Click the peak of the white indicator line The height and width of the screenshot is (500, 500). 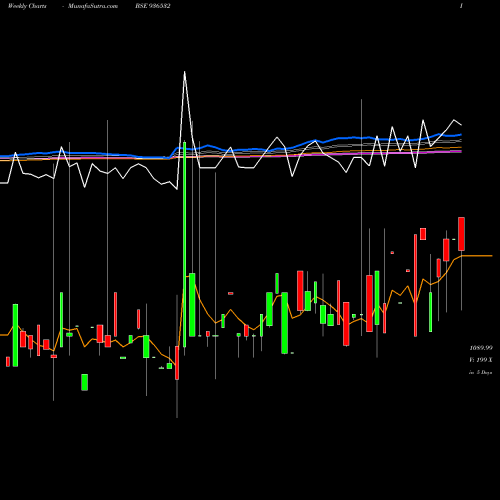pyautogui.click(x=184, y=72)
